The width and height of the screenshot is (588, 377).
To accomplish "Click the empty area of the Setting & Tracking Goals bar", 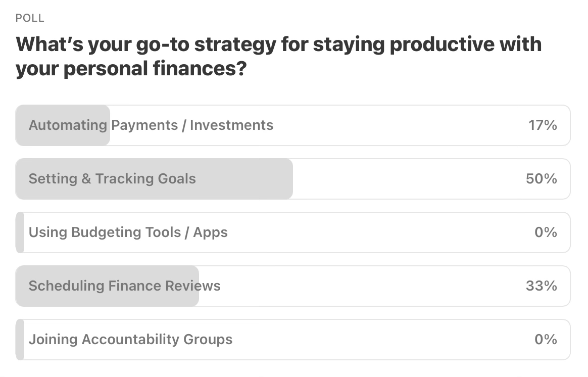I will [404, 179].
